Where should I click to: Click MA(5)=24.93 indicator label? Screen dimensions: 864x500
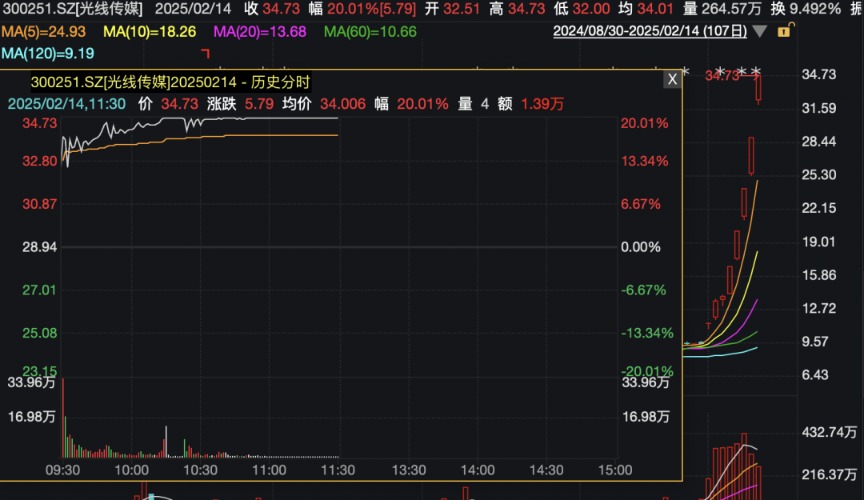coord(44,32)
